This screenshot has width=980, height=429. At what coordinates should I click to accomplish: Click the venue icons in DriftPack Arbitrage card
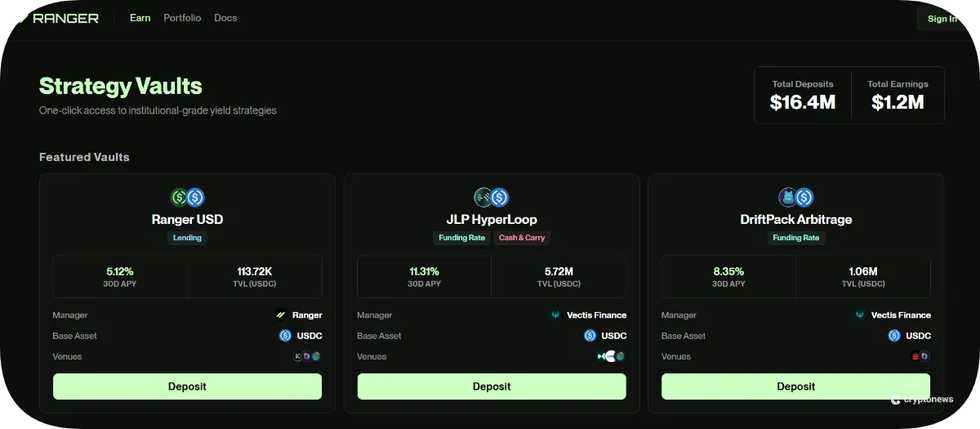[x=920, y=356]
